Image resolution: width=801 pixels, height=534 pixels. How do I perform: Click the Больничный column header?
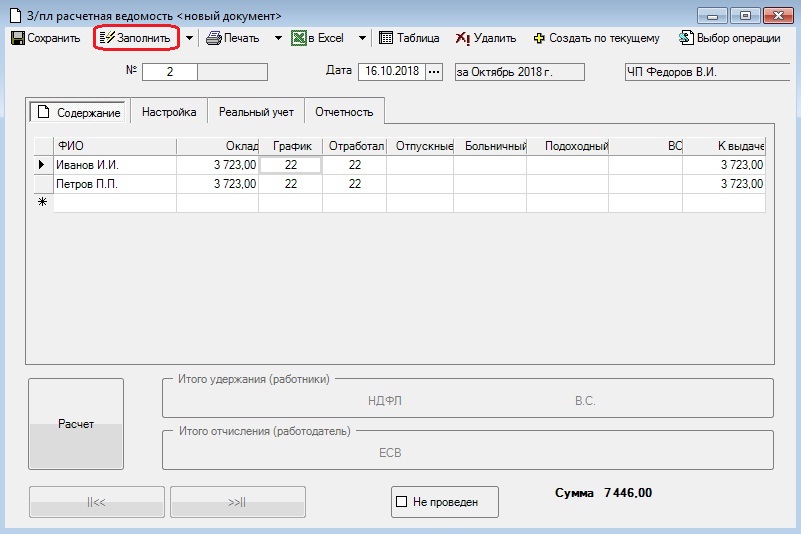coord(490,146)
